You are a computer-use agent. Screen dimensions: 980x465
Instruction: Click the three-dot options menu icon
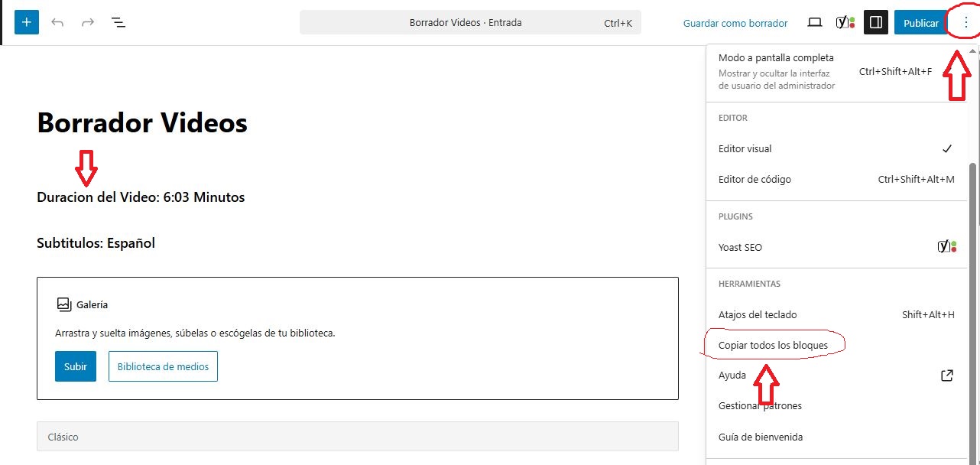tap(965, 23)
